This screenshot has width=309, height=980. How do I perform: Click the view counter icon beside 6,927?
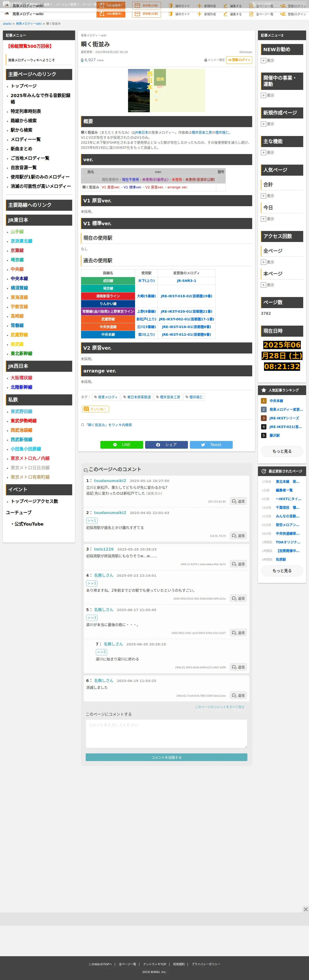coord(82,60)
